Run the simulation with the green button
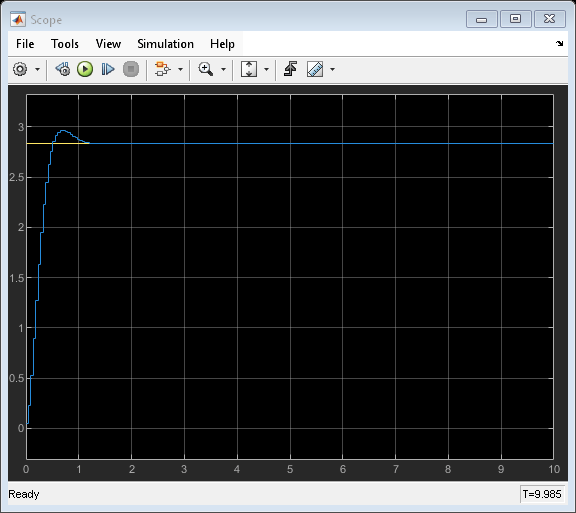The height and width of the screenshot is (513, 576). pos(85,69)
